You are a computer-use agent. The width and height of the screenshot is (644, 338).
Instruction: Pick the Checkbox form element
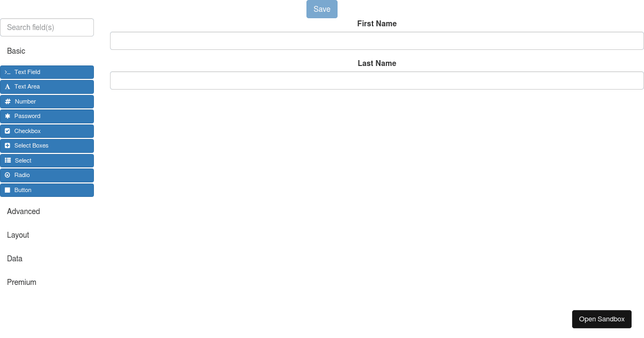(47, 131)
